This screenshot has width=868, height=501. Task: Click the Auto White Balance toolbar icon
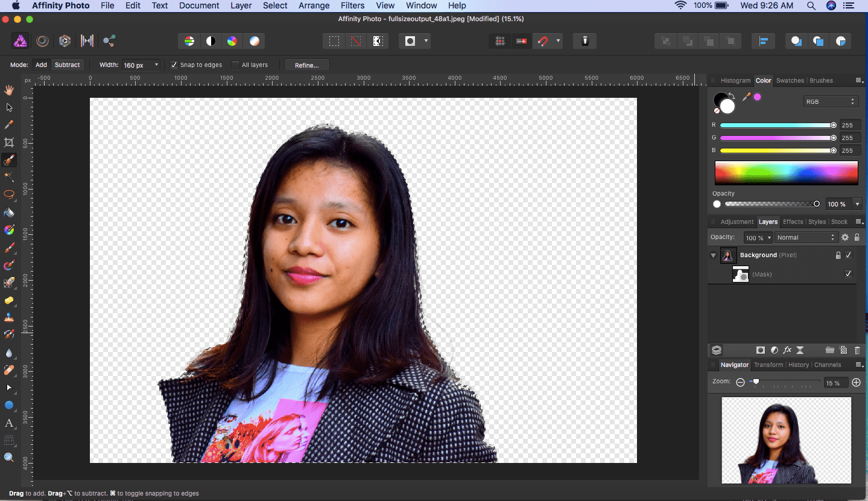point(255,41)
